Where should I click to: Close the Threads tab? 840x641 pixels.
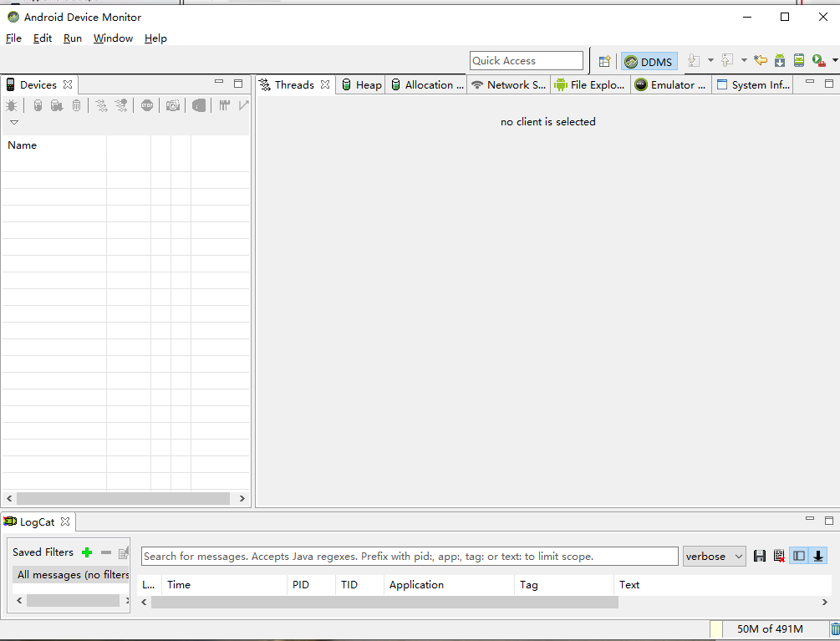[x=325, y=84]
